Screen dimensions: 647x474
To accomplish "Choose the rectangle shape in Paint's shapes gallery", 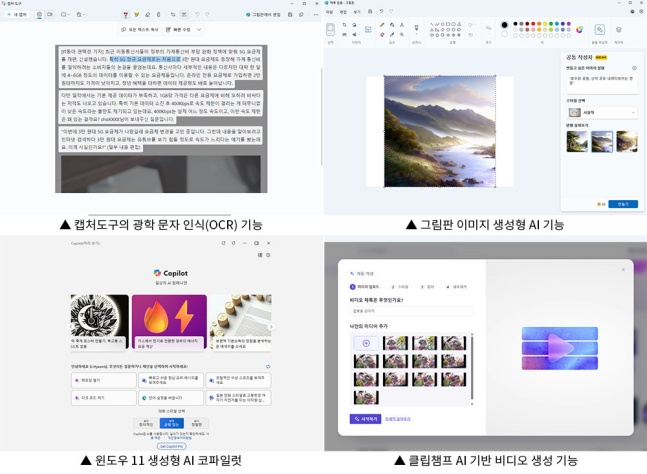I will [448, 24].
